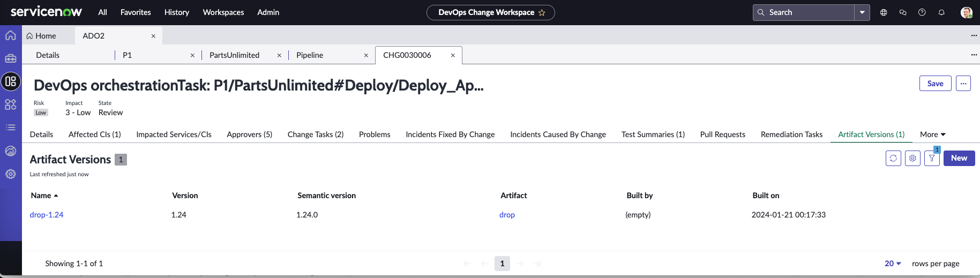This screenshot has height=278, width=980.
Task: Close the P1 sub-tab
Action: click(192, 55)
